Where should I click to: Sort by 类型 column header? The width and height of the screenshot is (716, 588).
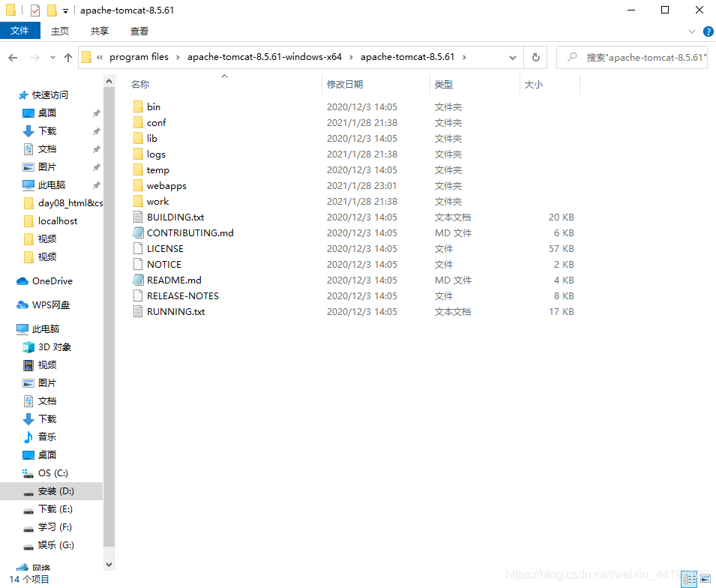coord(443,85)
